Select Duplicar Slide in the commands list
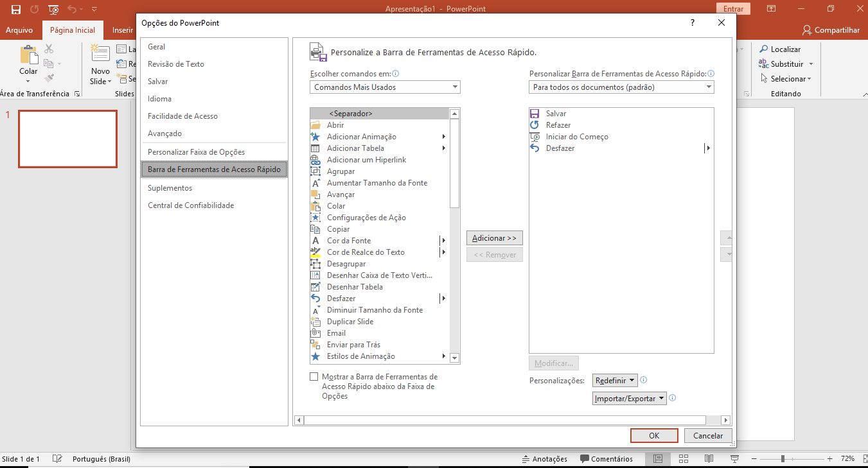The image size is (868, 468). [x=350, y=322]
